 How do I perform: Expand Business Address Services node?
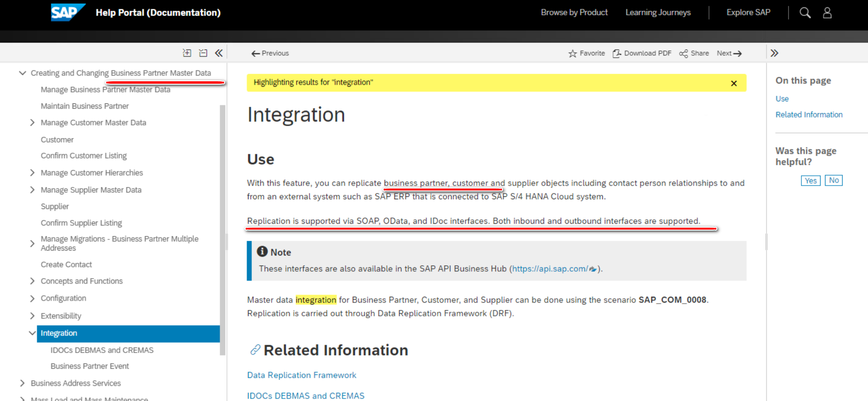22,383
